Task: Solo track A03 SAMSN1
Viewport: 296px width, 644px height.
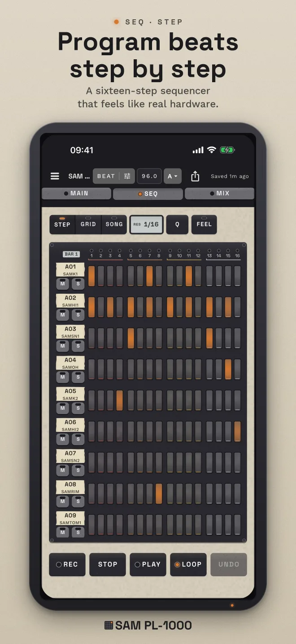Action: click(x=78, y=345)
